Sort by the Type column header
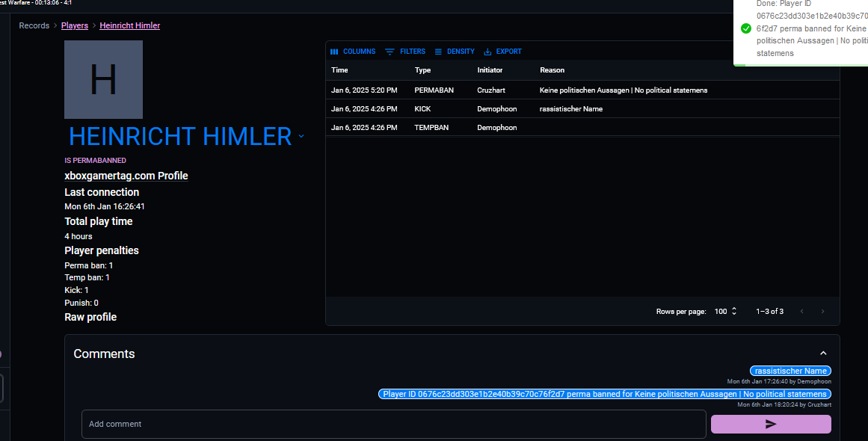The image size is (868, 441). [x=422, y=70]
